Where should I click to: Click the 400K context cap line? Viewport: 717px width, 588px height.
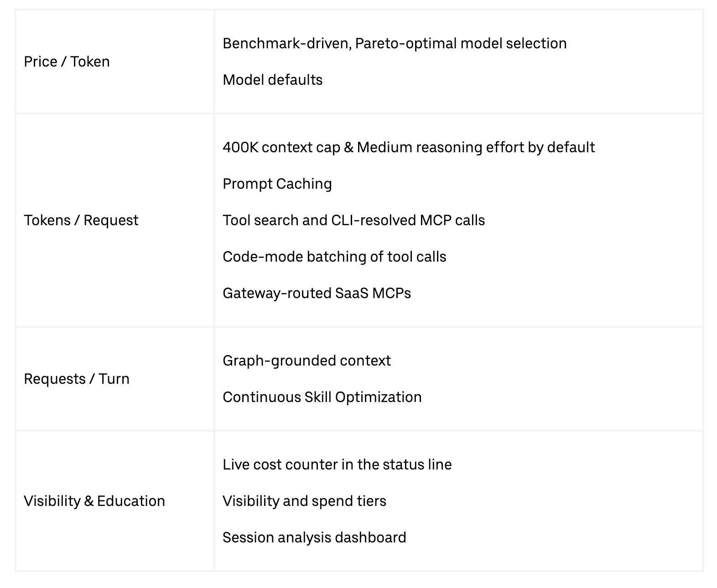click(x=409, y=147)
